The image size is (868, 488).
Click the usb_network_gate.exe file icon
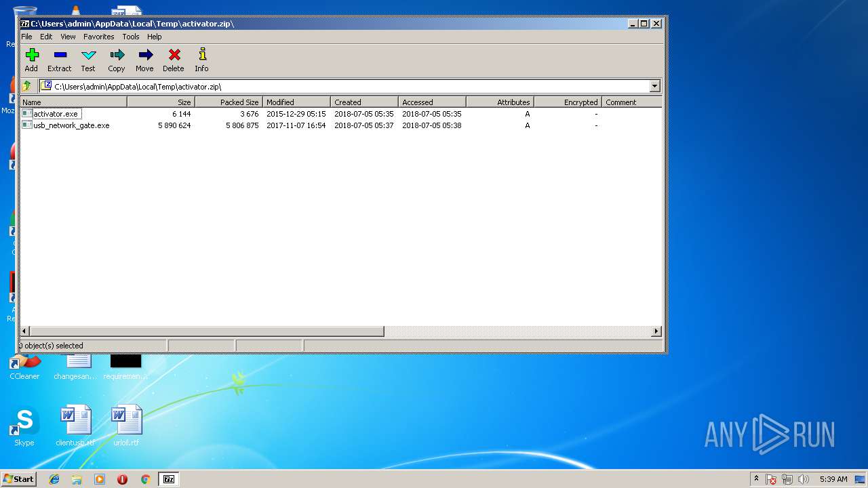(26, 125)
